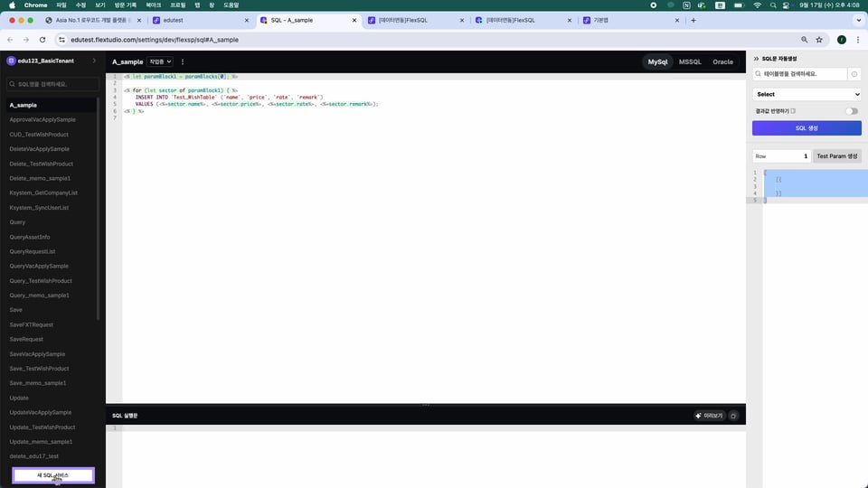
Task: Open Spotlight search in the menu bar
Action: pos(773,5)
